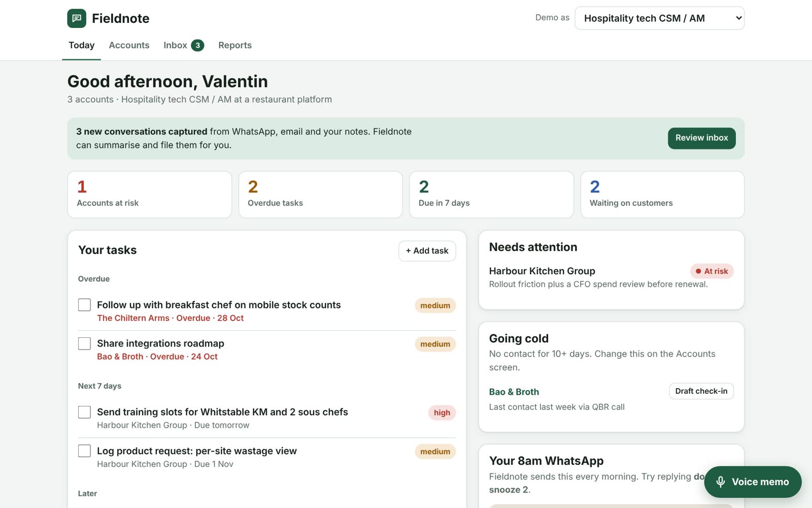Switch to the Today tab
The height and width of the screenshot is (508, 812).
(82, 45)
